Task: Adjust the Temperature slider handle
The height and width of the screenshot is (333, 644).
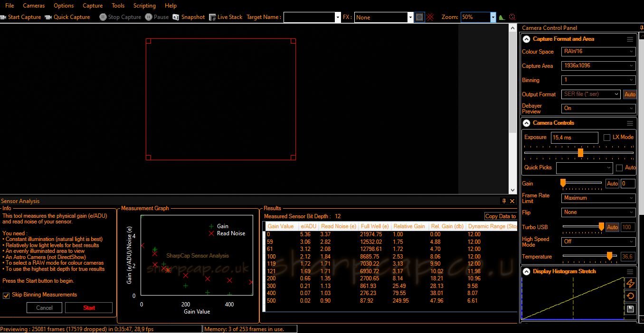Action: pos(609,256)
